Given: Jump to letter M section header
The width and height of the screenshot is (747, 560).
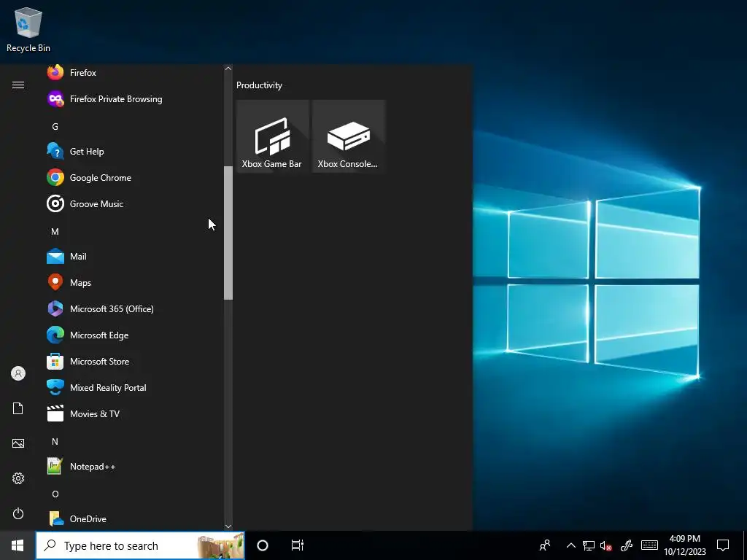Looking at the screenshot, I should click(x=55, y=231).
